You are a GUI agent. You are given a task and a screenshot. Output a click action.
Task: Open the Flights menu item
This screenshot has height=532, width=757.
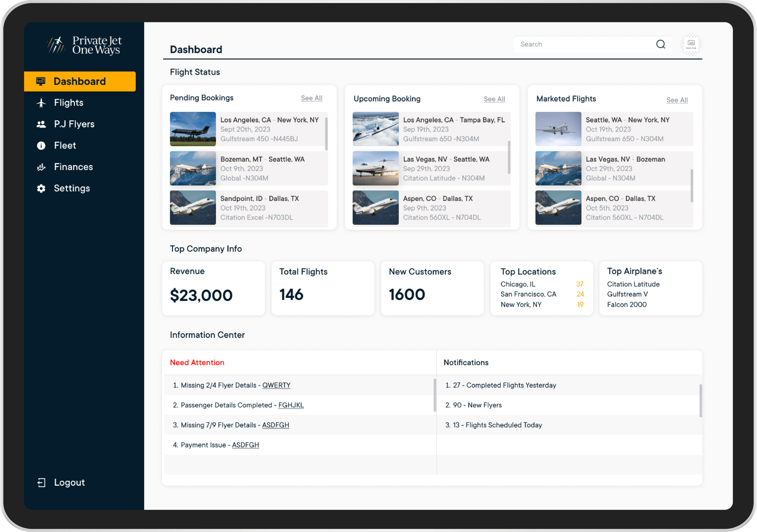[x=69, y=103]
